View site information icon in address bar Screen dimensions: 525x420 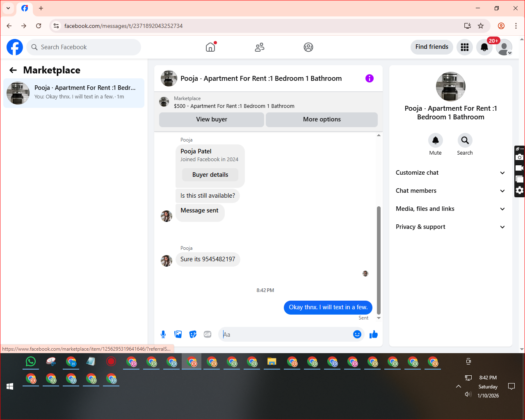click(x=56, y=26)
